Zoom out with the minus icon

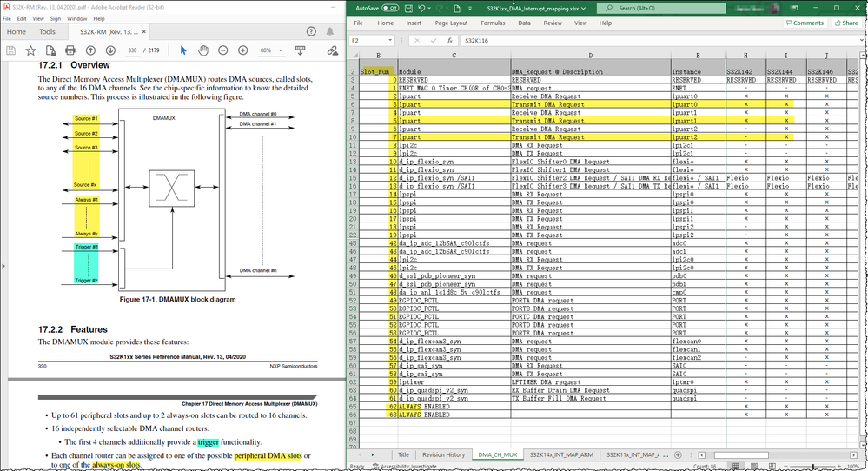pos(222,50)
